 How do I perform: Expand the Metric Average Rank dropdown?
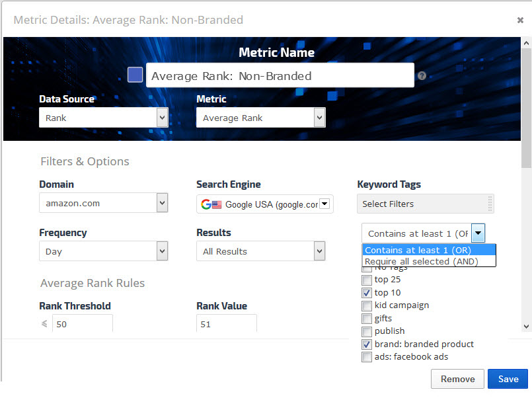[260, 118]
